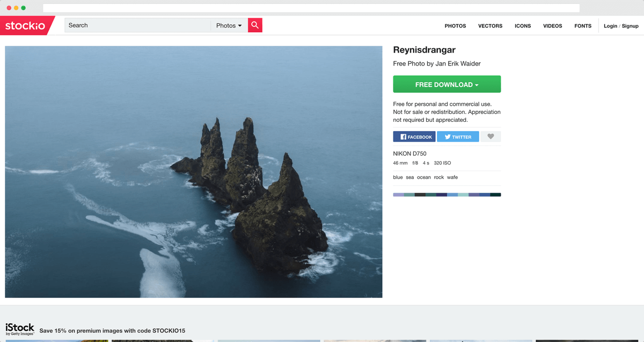644x342 pixels.
Task: Click the "blue" tag
Action: pyautogui.click(x=398, y=177)
